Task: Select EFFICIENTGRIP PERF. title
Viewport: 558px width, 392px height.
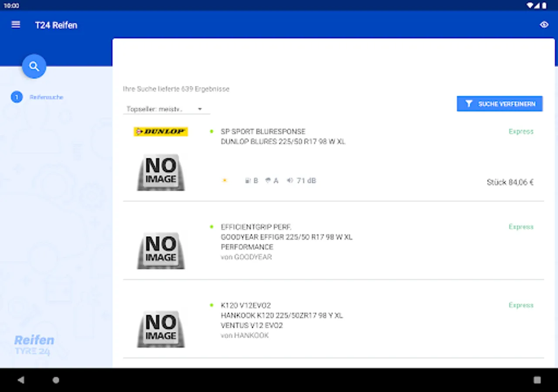Action: (256, 227)
